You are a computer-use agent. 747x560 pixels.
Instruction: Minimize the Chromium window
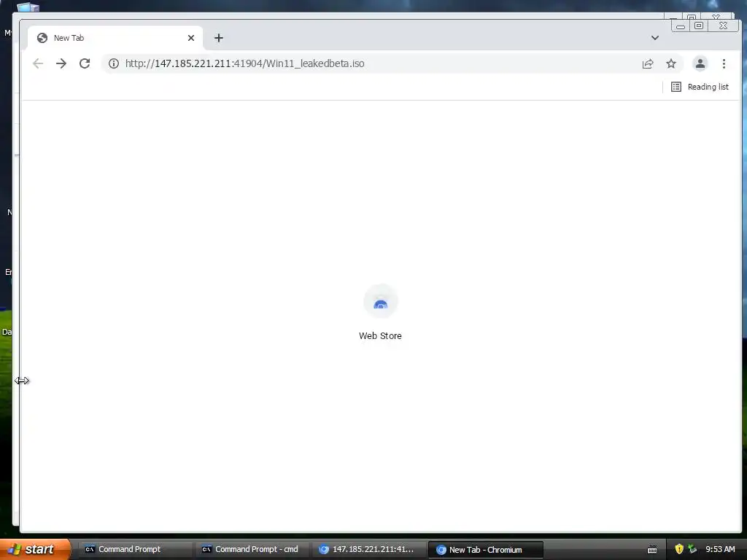coord(681,26)
